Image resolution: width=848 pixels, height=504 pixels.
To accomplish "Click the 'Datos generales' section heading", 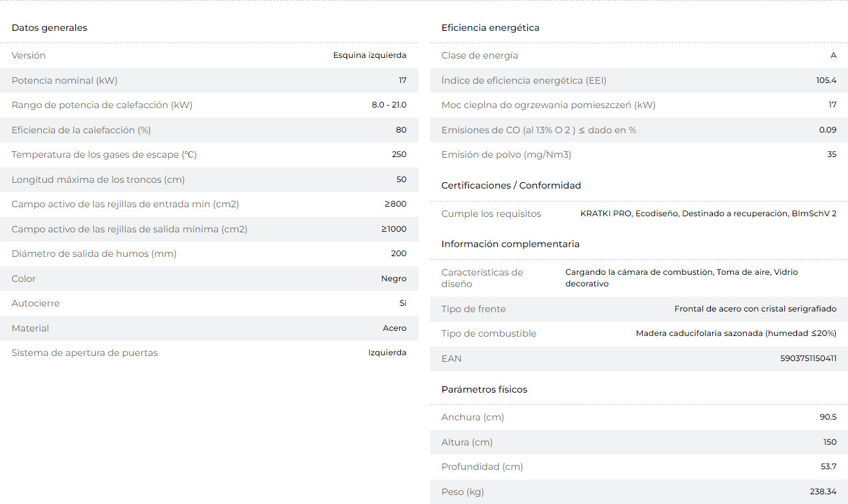I will pos(50,28).
